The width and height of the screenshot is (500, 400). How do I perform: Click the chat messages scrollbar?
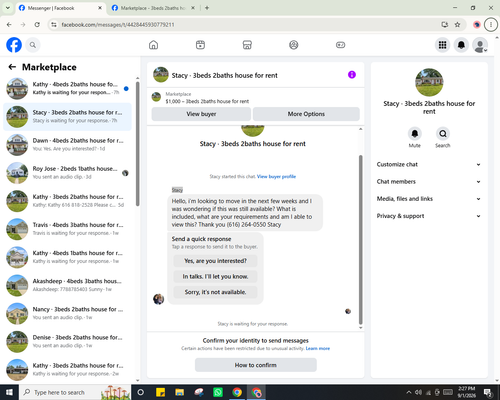click(x=360, y=239)
